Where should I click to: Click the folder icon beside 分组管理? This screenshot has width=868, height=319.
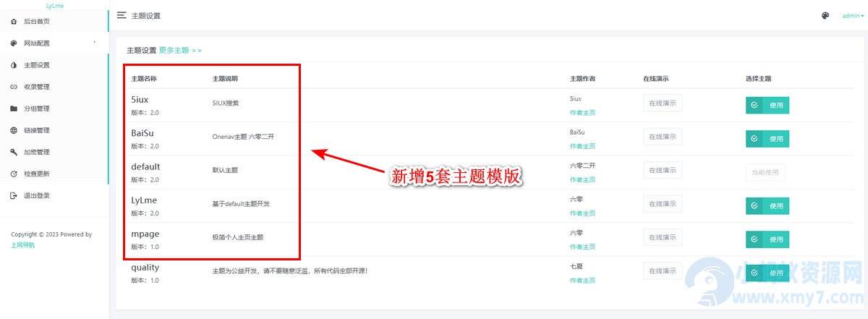(x=14, y=109)
